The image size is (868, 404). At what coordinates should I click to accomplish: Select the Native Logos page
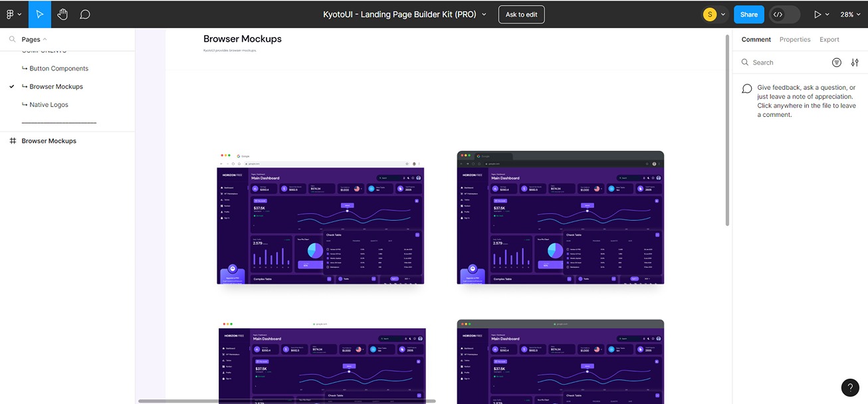48,104
